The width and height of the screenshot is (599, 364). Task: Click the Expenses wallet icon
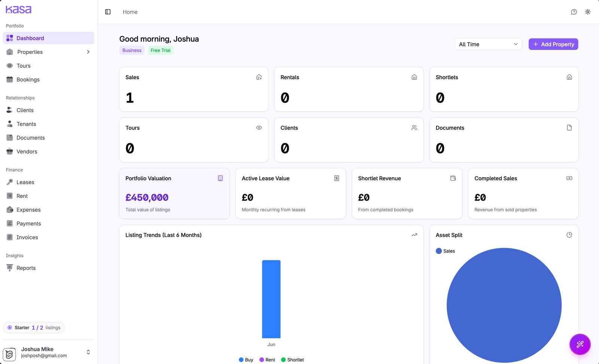click(x=10, y=210)
